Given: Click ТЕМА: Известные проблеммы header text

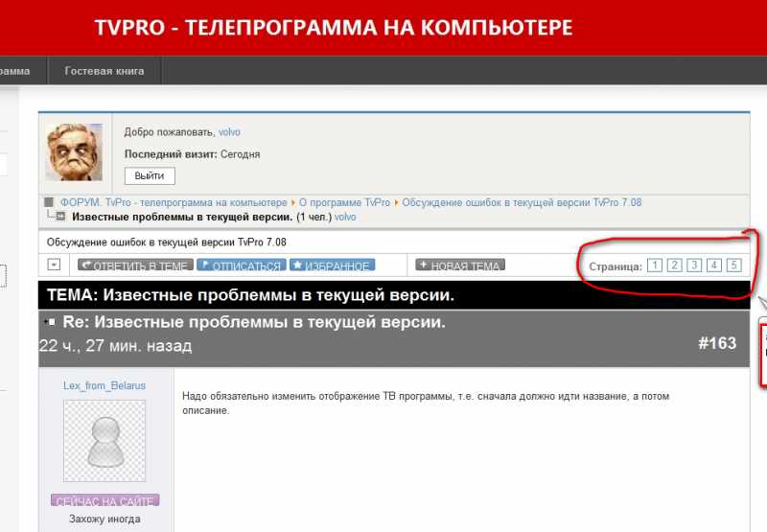Looking at the screenshot, I should pyautogui.click(x=250, y=295).
